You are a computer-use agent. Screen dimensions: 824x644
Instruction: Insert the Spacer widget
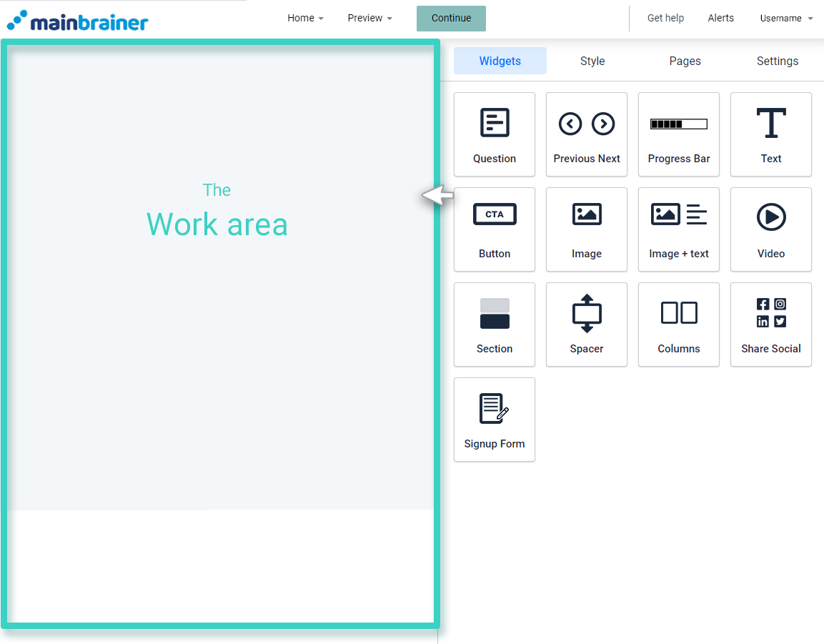[587, 325]
